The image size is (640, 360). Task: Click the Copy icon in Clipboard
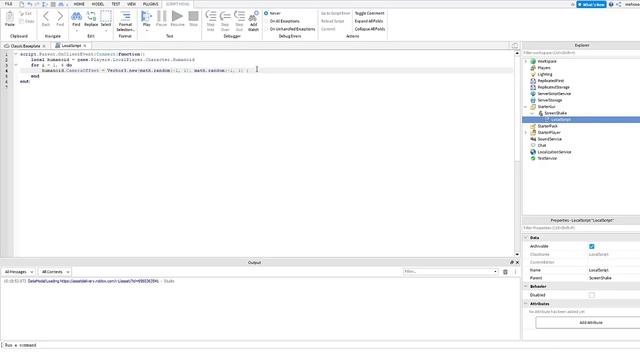click(x=27, y=21)
